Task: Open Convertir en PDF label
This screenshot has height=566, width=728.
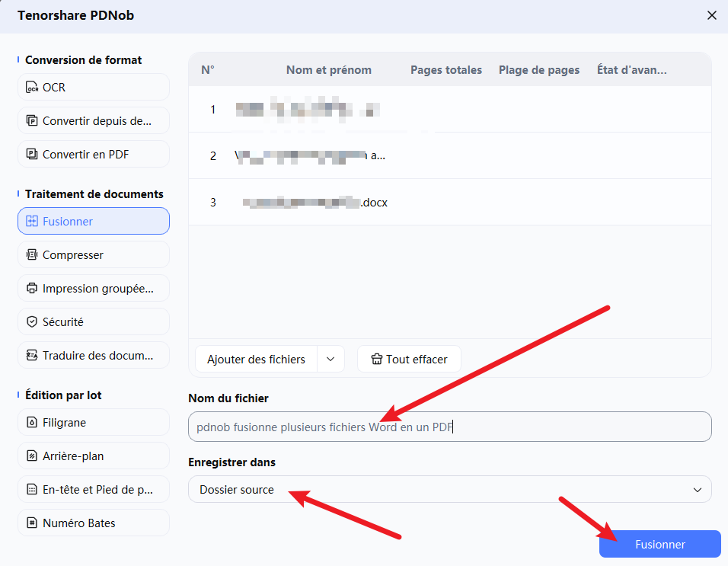Action: (x=85, y=154)
